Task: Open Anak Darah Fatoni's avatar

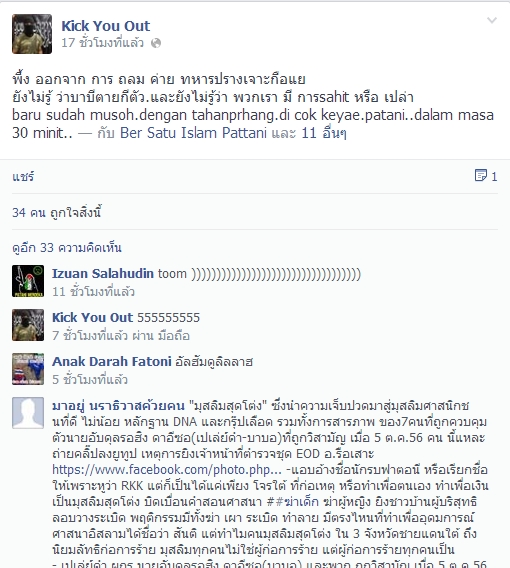Action: pyautogui.click(x=28, y=369)
